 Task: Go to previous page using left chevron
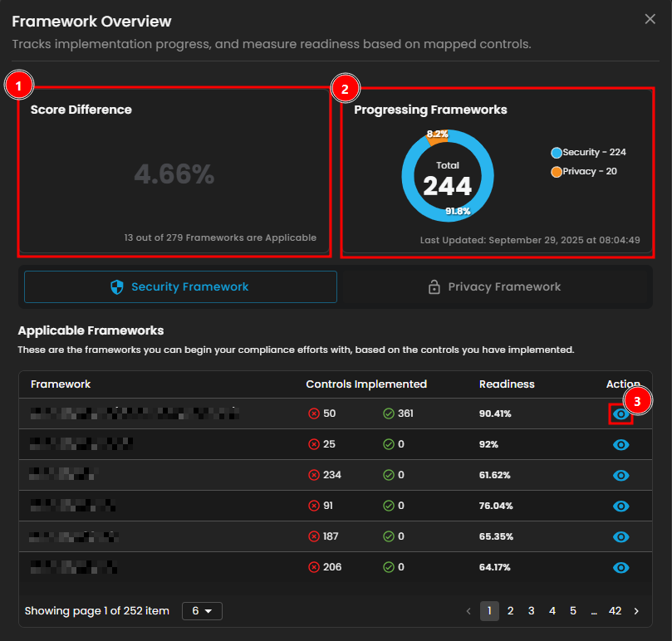[x=468, y=611]
